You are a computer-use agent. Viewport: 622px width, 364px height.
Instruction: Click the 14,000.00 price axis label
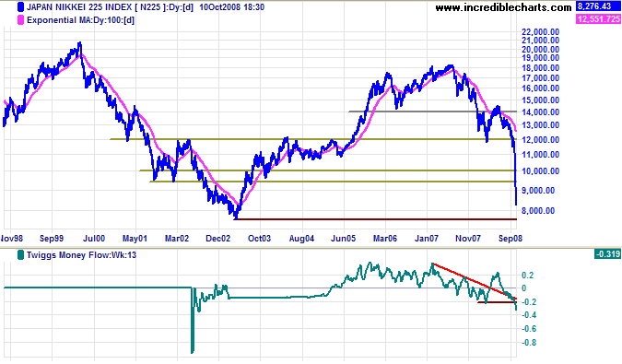coord(541,112)
